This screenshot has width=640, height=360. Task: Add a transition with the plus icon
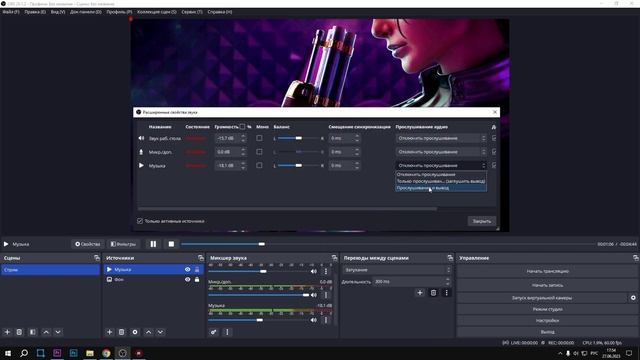(420, 293)
